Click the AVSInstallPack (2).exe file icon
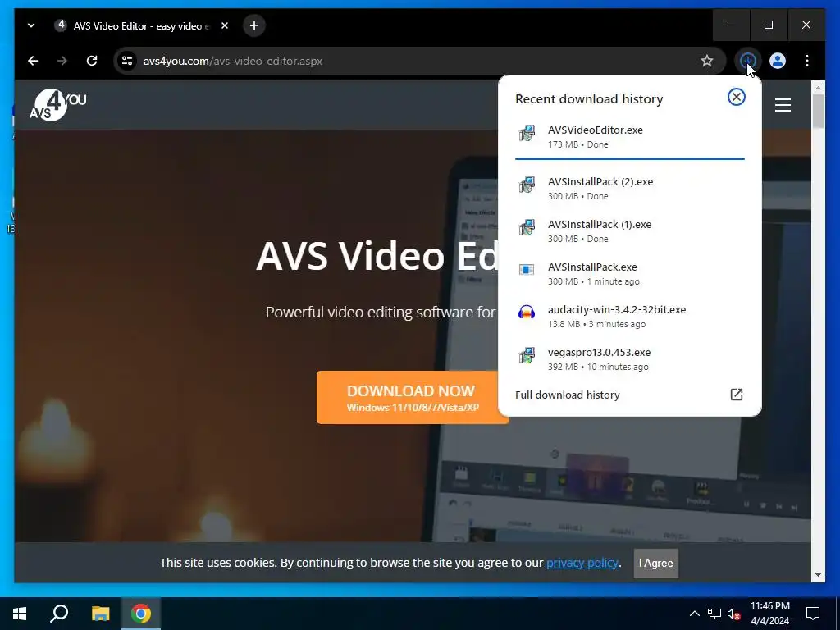Image resolution: width=840 pixels, height=630 pixels. [527, 185]
